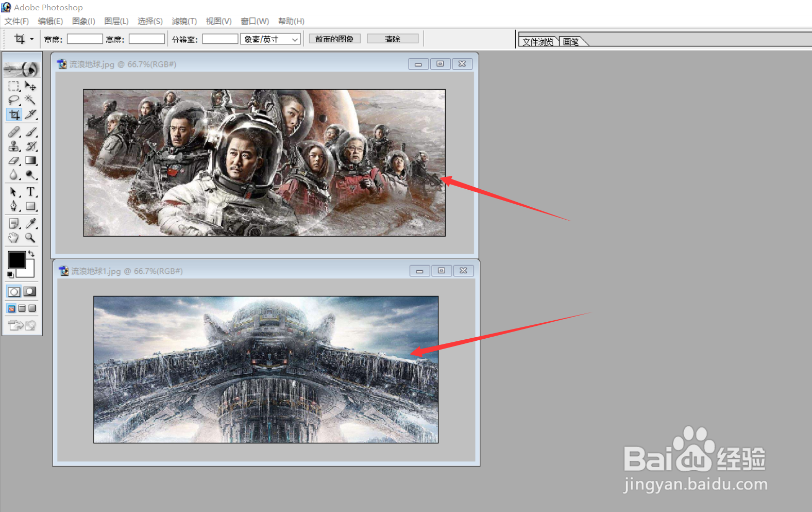Select the Healing Brush tool
Image resolution: width=812 pixels, height=512 pixels.
14,131
